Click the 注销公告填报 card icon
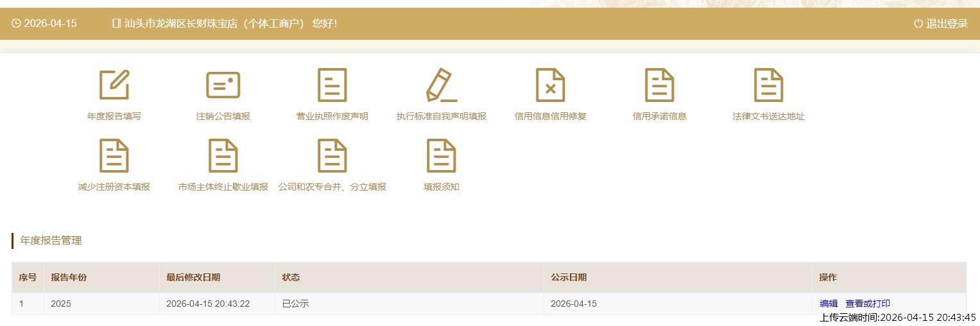Viewport: 980px width, 326px height. point(223,85)
